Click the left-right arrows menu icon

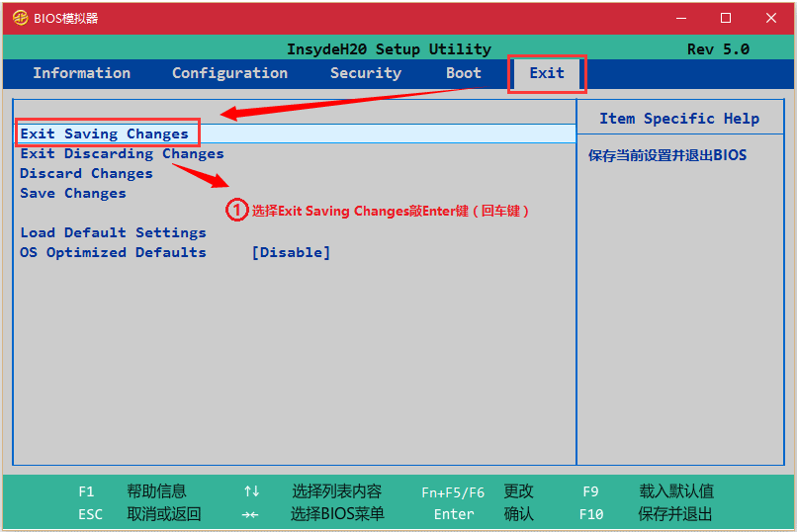(252, 514)
